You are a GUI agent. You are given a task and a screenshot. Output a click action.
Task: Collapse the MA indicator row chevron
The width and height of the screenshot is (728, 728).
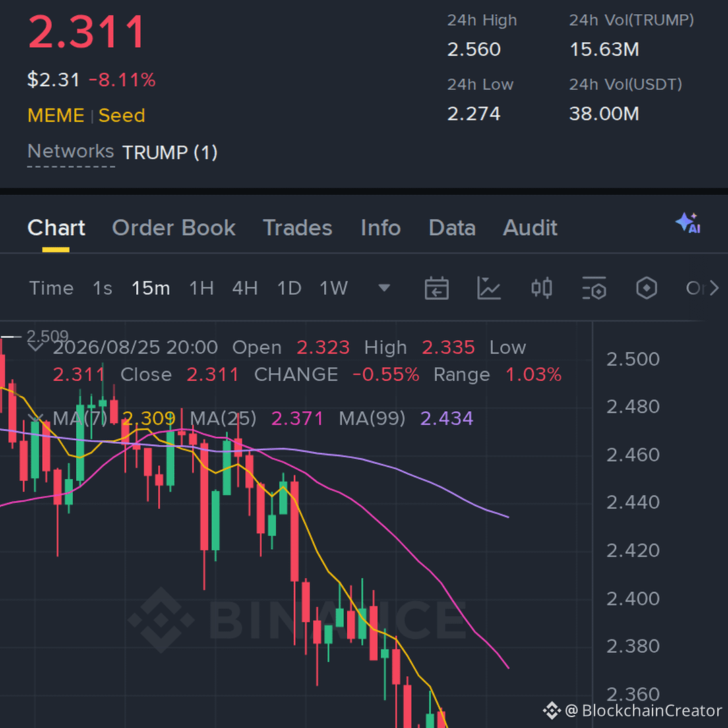point(36,419)
